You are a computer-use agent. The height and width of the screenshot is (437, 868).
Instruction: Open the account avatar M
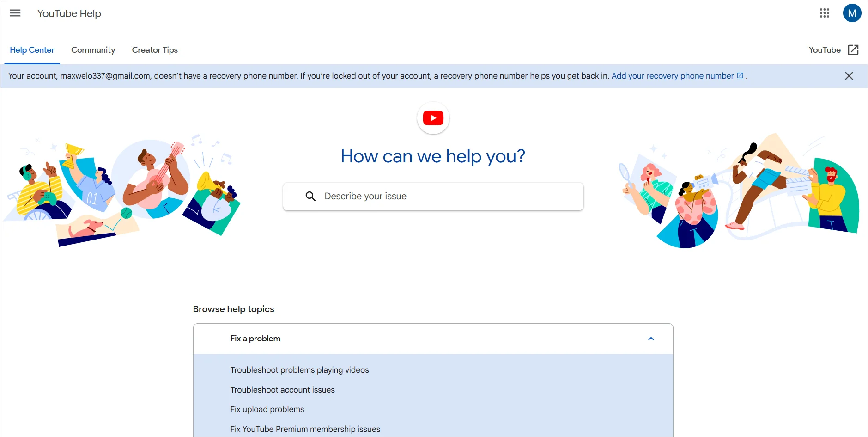852,13
